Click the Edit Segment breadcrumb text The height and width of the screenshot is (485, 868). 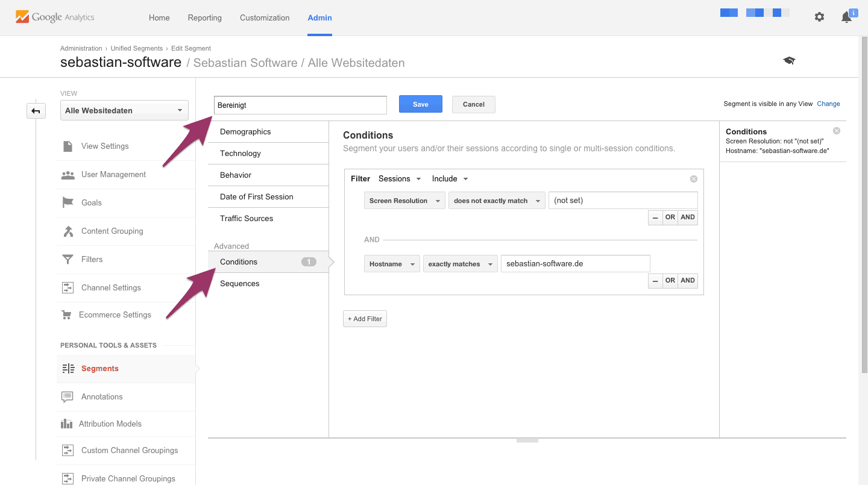click(191, 48)
